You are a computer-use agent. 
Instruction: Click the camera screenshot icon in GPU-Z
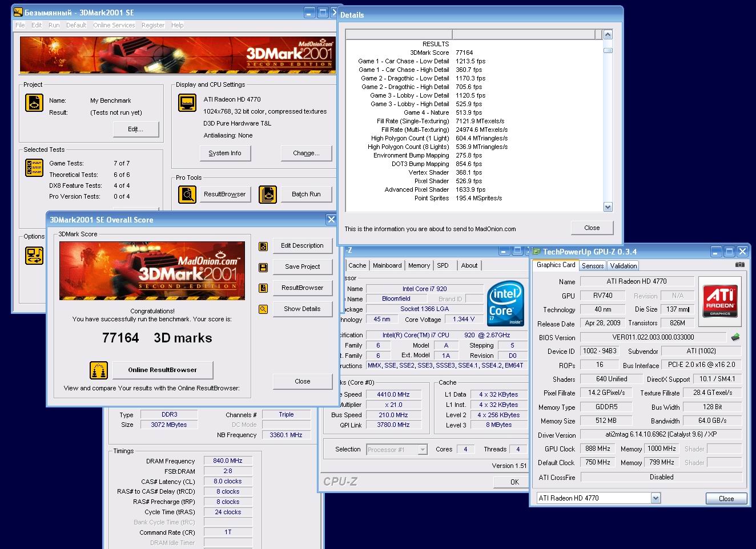pos(739,265)
